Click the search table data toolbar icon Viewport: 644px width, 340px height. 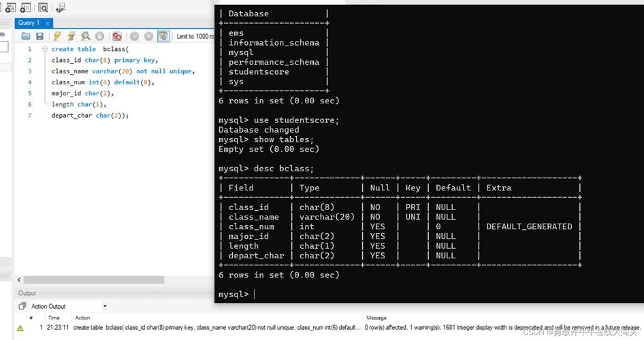click(x=43, y=8)
